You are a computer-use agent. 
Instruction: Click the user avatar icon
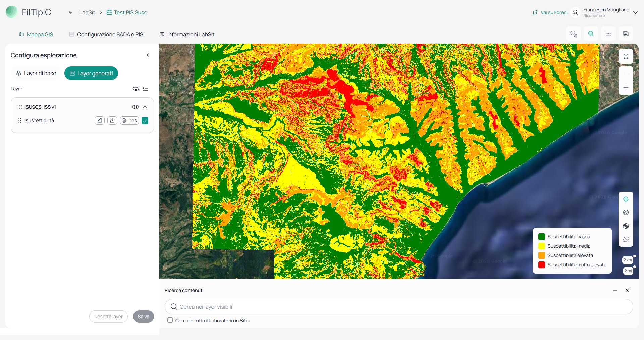[x=575, y=12]
